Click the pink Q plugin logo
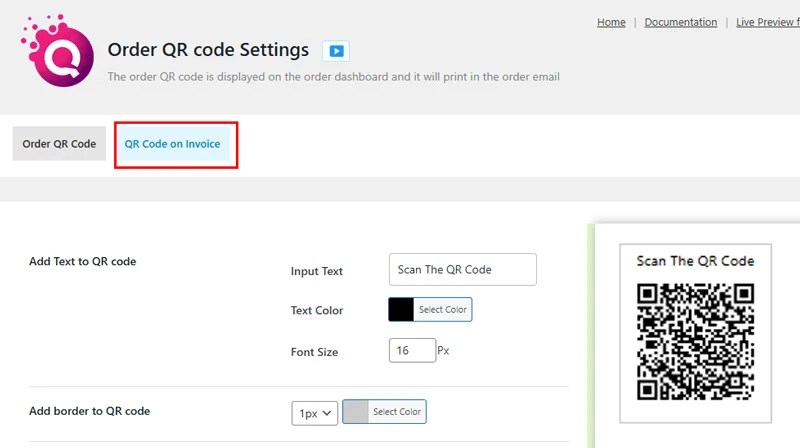 pos(58,51)
